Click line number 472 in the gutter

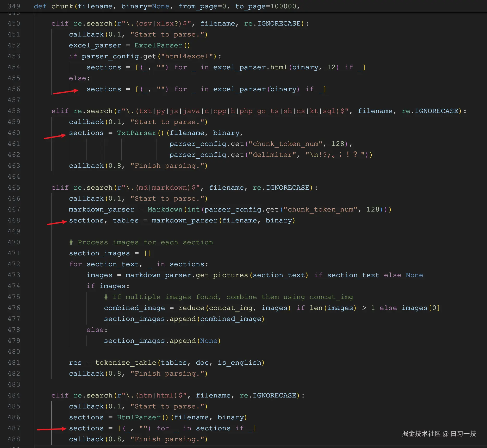tap(14, 264)
